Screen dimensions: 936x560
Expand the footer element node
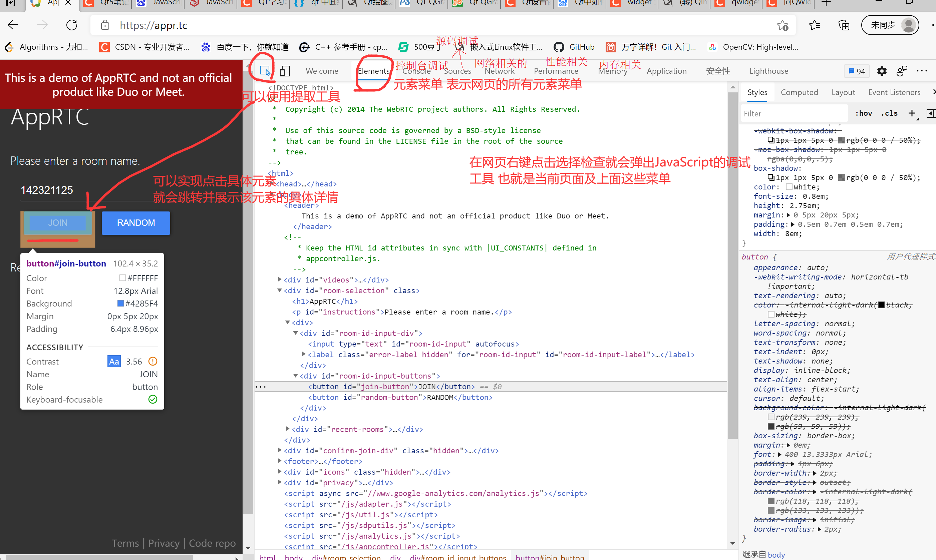[x=279, y=461]
